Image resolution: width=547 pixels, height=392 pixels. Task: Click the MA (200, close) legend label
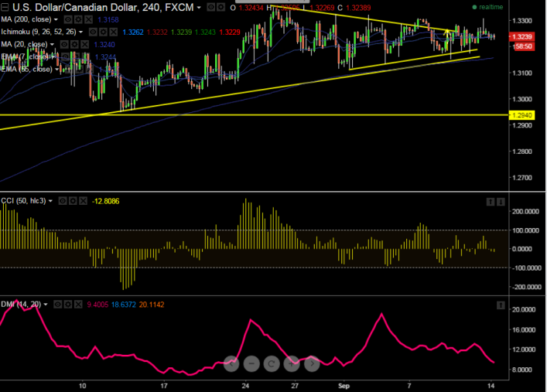point(26,19)
